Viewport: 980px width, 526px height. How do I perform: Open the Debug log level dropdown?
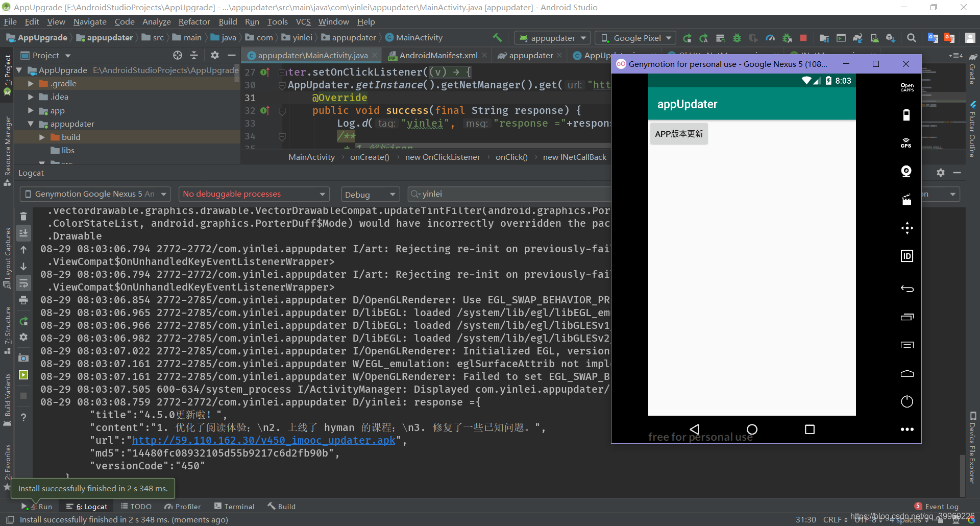click(x=370, y=194)
